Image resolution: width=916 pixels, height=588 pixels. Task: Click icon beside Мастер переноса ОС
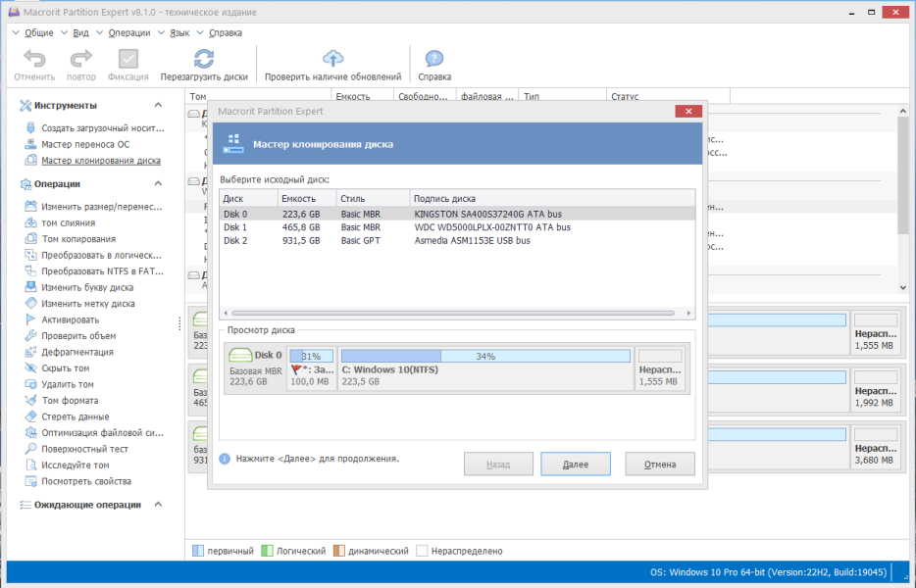pyautogui.click(x=30, y=144)
